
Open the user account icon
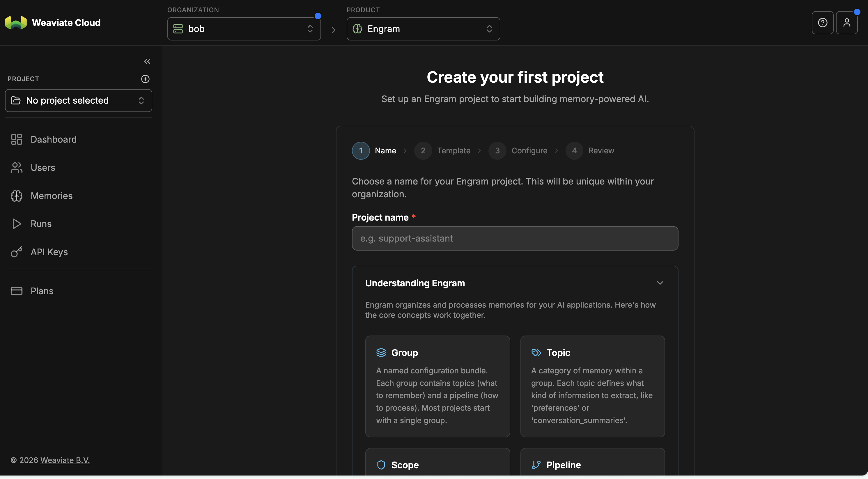point(847,23)
